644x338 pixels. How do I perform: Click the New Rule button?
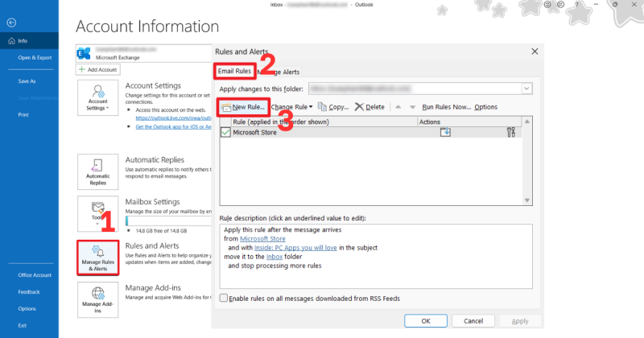click(x=242, y=106)
